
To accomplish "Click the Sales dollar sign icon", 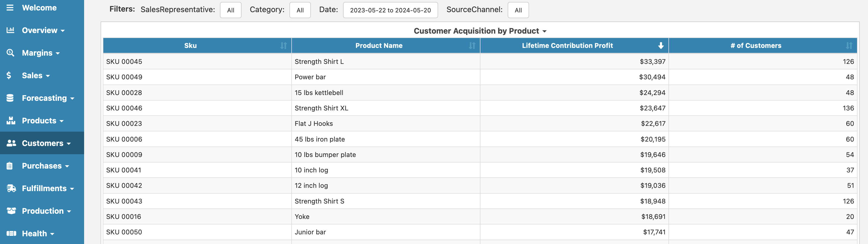I will click(9, 75).
